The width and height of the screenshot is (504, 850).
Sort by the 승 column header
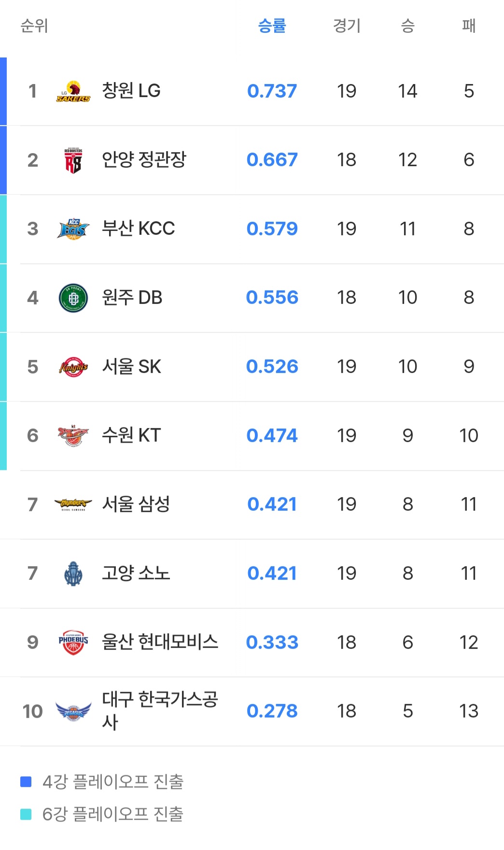[408, 25]
